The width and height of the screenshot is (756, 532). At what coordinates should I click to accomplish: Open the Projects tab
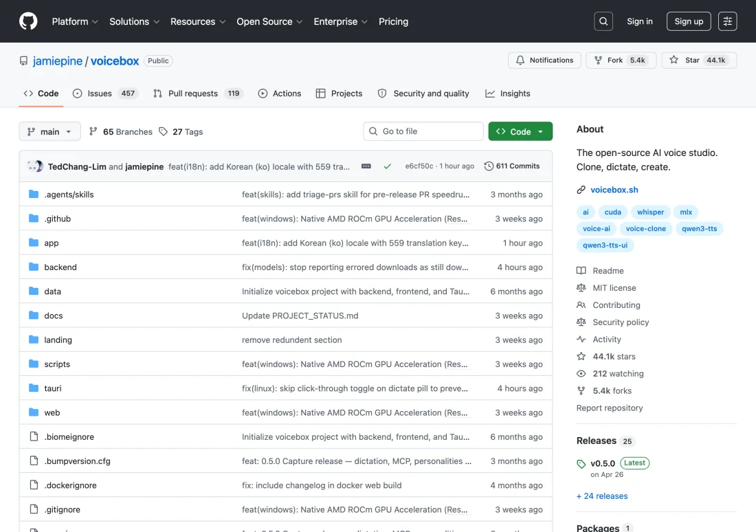click(339, 93)
